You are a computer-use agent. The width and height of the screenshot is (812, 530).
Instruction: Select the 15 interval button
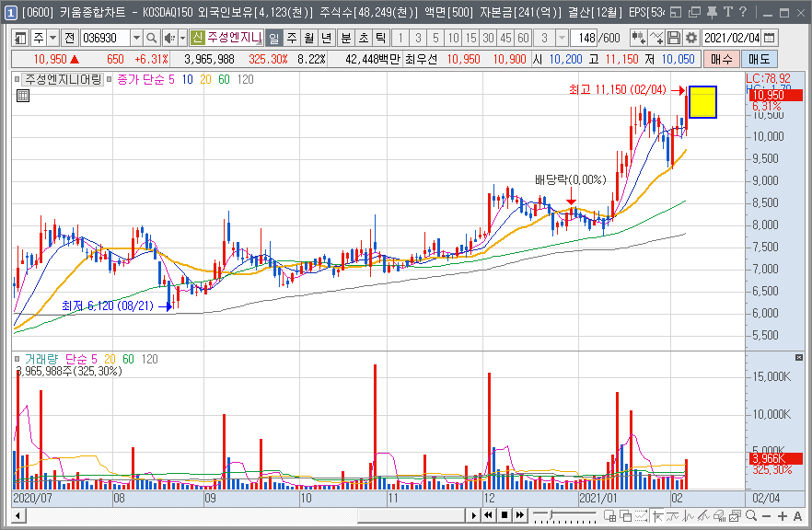click(x=470, y=38)
